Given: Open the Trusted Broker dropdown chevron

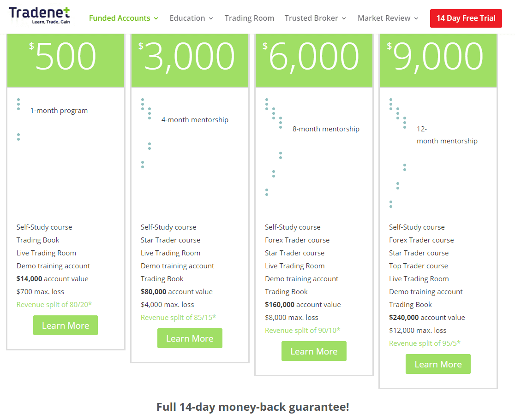Looking at the screenshot, I should coord(344,18).
